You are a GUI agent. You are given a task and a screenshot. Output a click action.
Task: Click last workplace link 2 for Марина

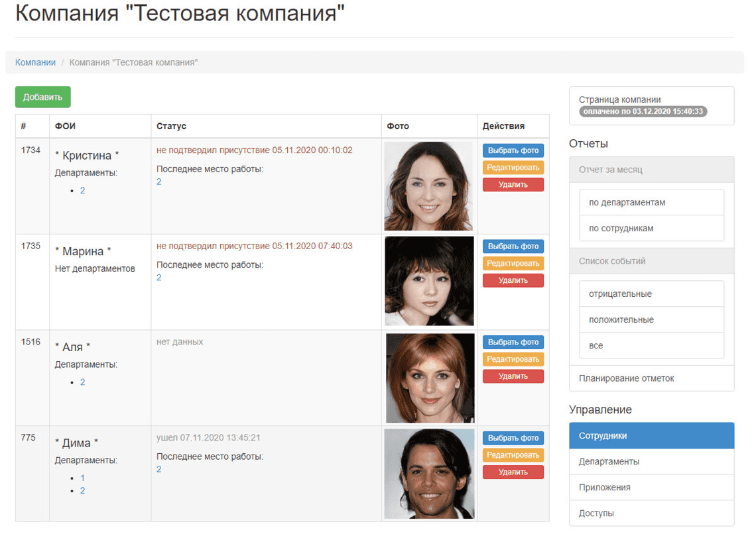[158, 277]
